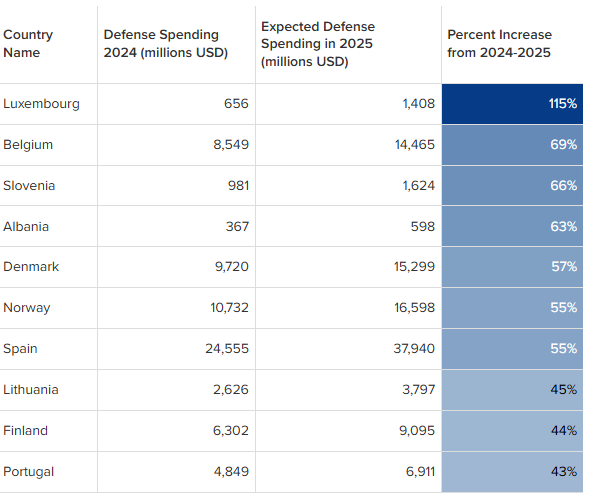Click Belgium's expected spending 14,465
The image size is (601, 497).
coord(415,145)
